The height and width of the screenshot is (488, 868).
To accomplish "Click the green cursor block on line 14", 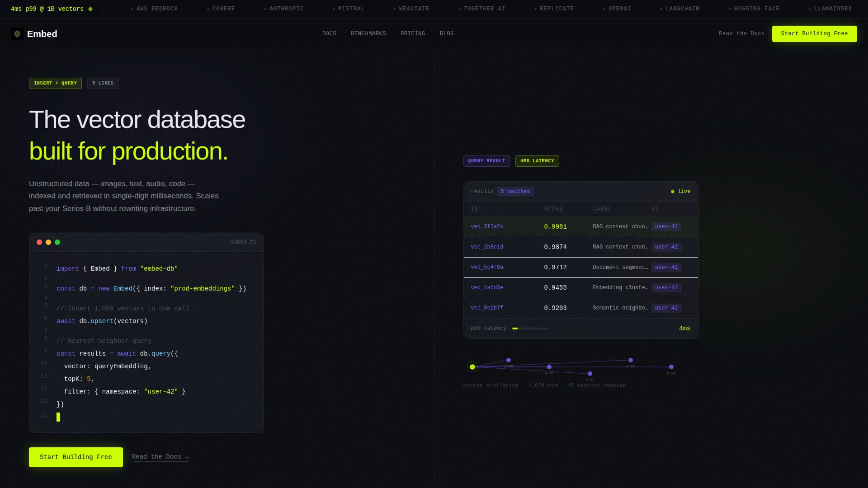I will coord(58,417).
